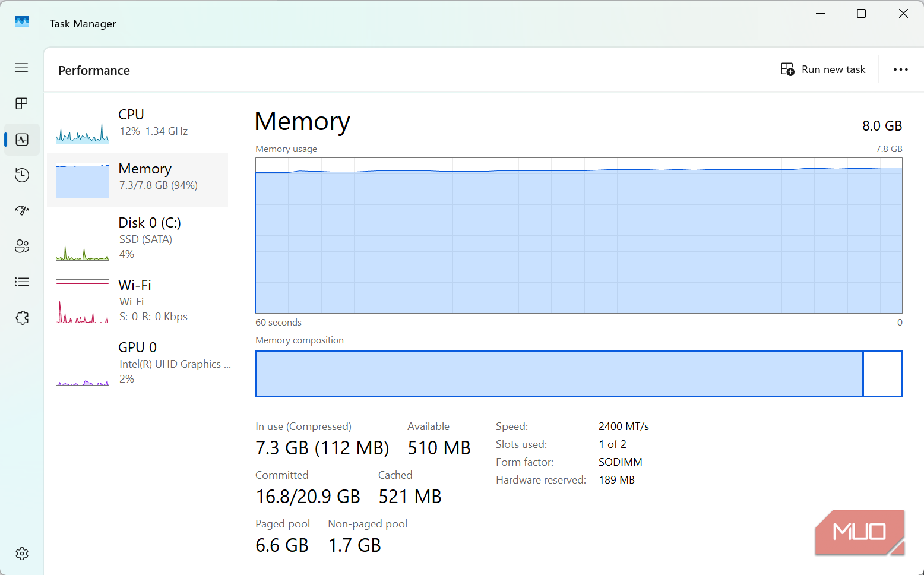The width and height of the screenshot is (924, 575).
Task: Click the Run new task icon
Action: click(787, 69)
